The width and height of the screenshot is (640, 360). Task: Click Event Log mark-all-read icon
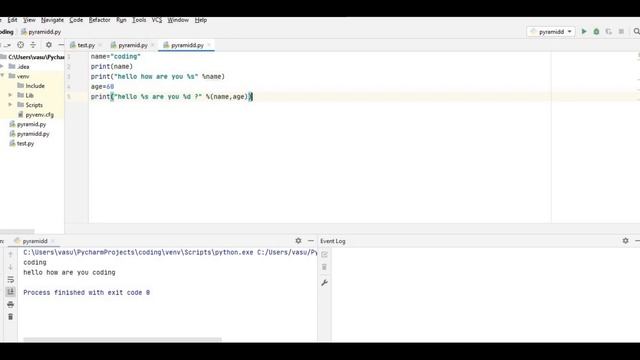(x=324, y=254)
